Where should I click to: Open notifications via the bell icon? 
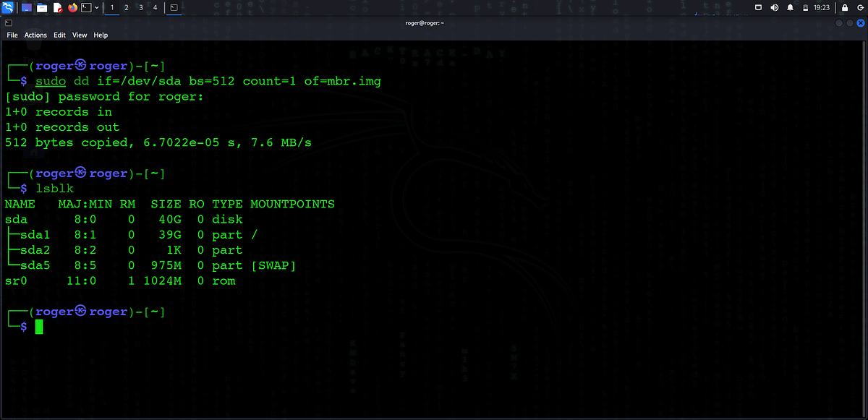point(790,7)
